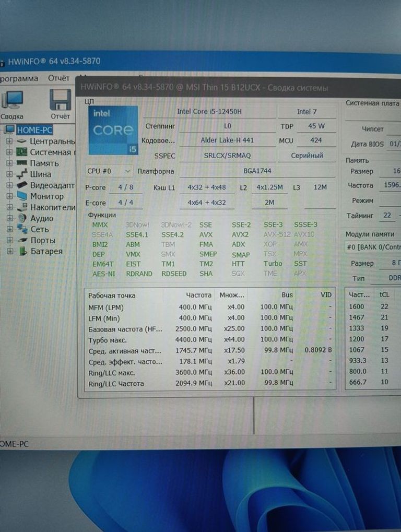Select the Сеть network icon in tree
This screenshot has height=532, width=401.
click(22, 229)
